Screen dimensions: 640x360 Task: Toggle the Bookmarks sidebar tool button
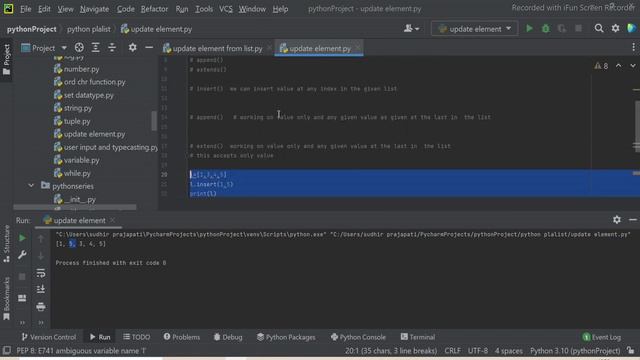pyautogui.click(x=7, y=299)
